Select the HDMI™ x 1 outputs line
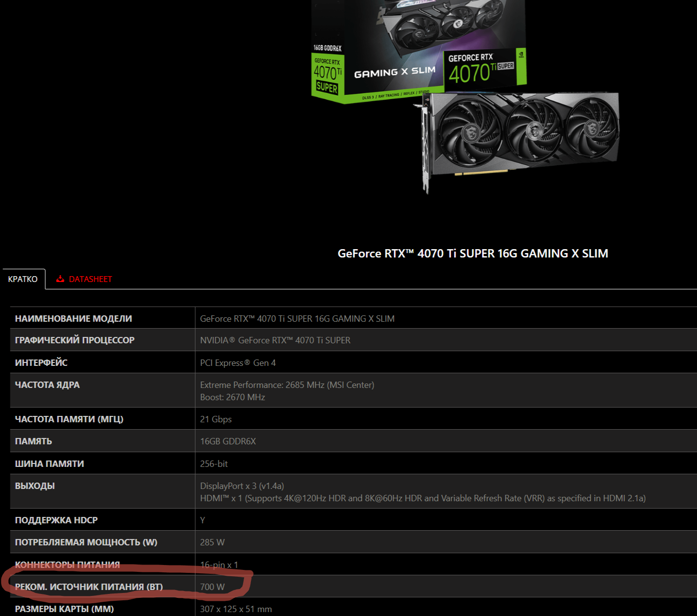This screenshot has width=697, height=616. pos(423,498)
